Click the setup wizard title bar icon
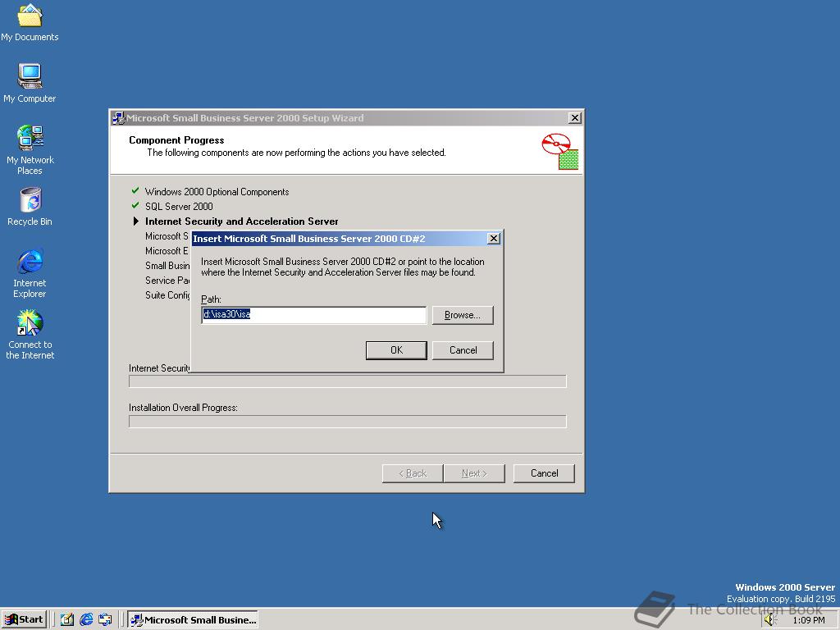 coord(118,118)
